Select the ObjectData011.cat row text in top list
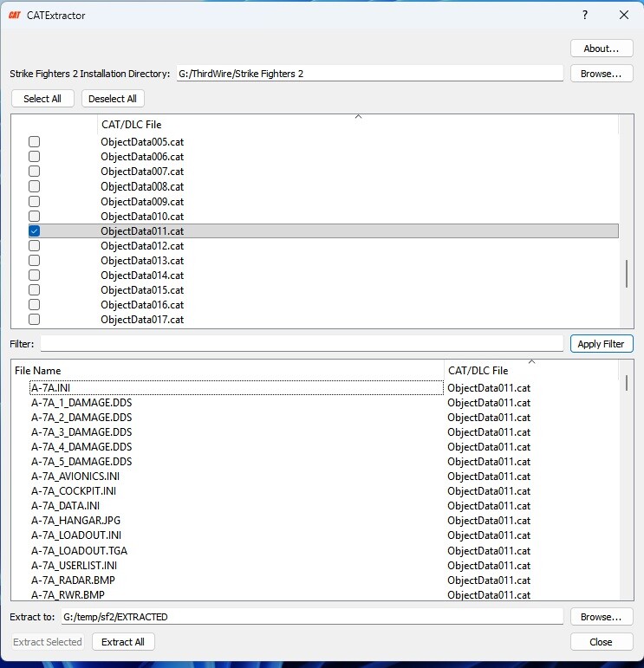This screenshot has width=644, height=668. pos(142,231)
